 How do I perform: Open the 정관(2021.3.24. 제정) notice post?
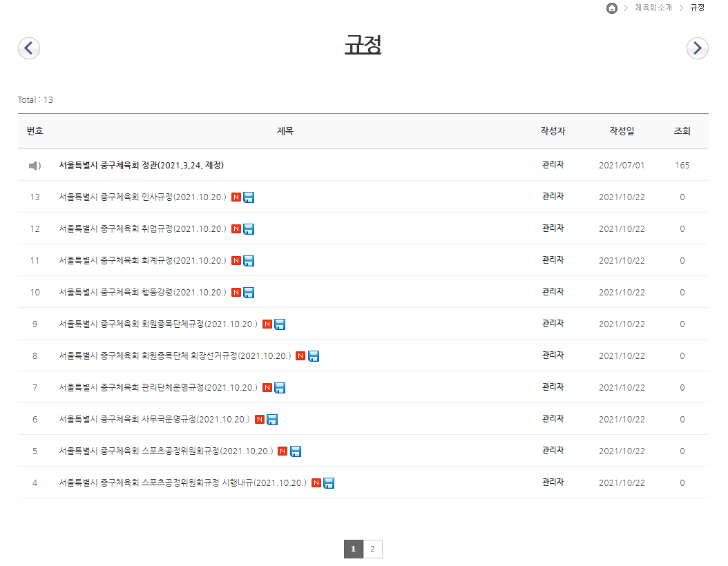(x=141, y=166)
